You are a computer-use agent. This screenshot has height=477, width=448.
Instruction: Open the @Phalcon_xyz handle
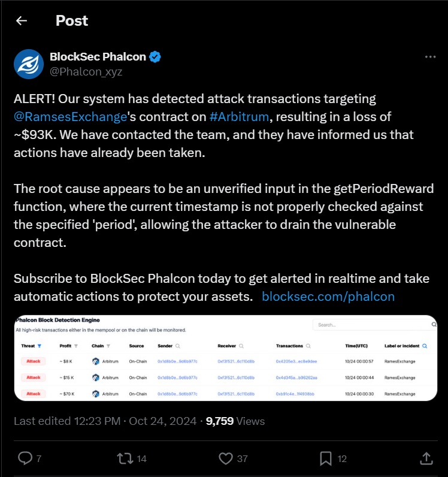point(86,71)
